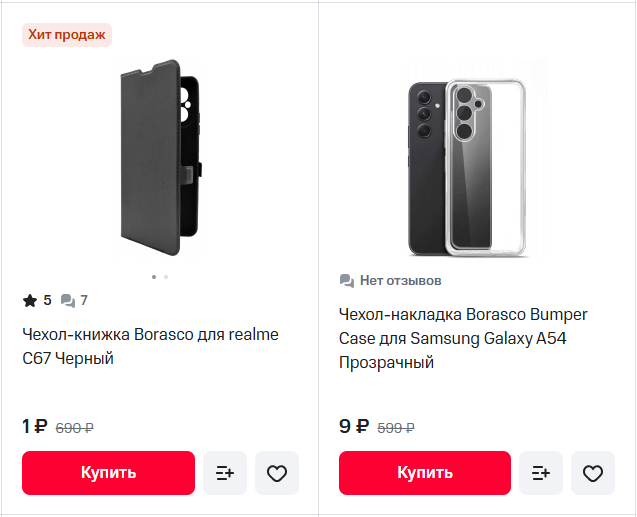Add Samsung Galaxy A54 case to compare list
Viewport: 637px width, 517px height.
(x=541, y=473)
